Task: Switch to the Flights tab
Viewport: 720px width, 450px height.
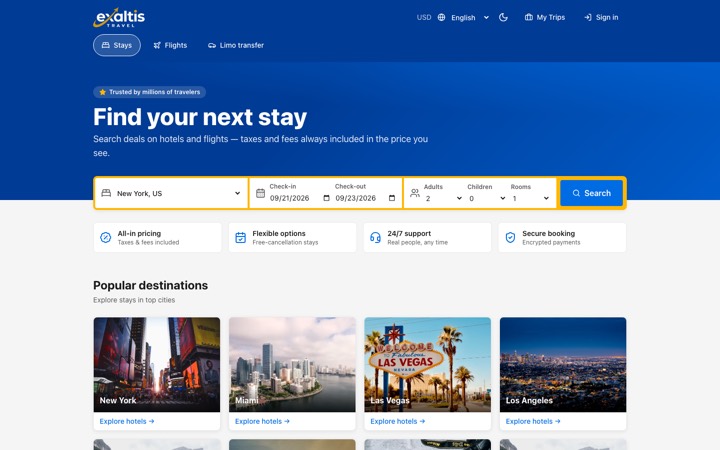Action: tap(170, 45)
